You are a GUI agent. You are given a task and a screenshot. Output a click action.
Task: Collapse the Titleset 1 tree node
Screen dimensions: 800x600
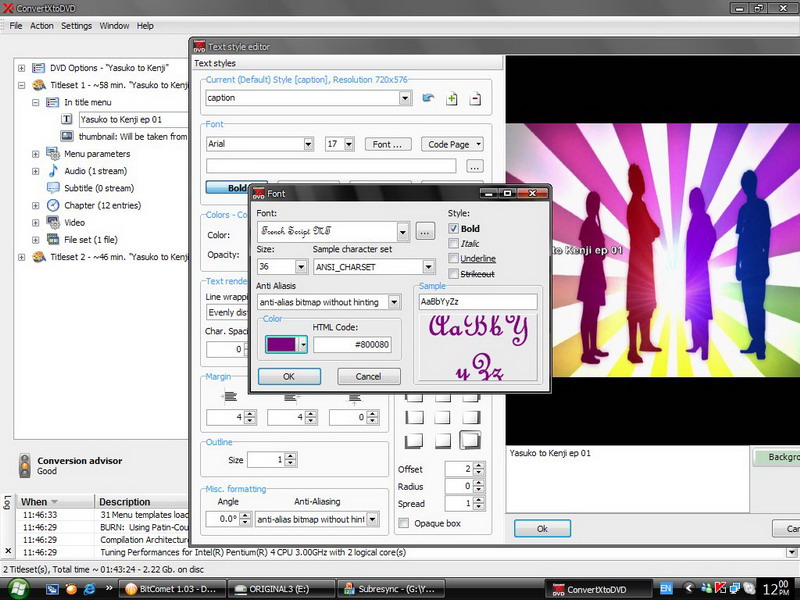(21, 85)
